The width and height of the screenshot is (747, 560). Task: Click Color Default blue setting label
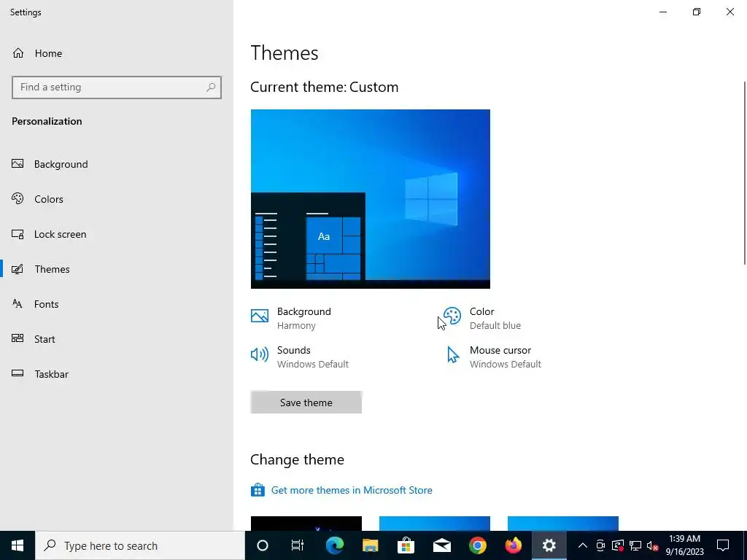[495, 318]
